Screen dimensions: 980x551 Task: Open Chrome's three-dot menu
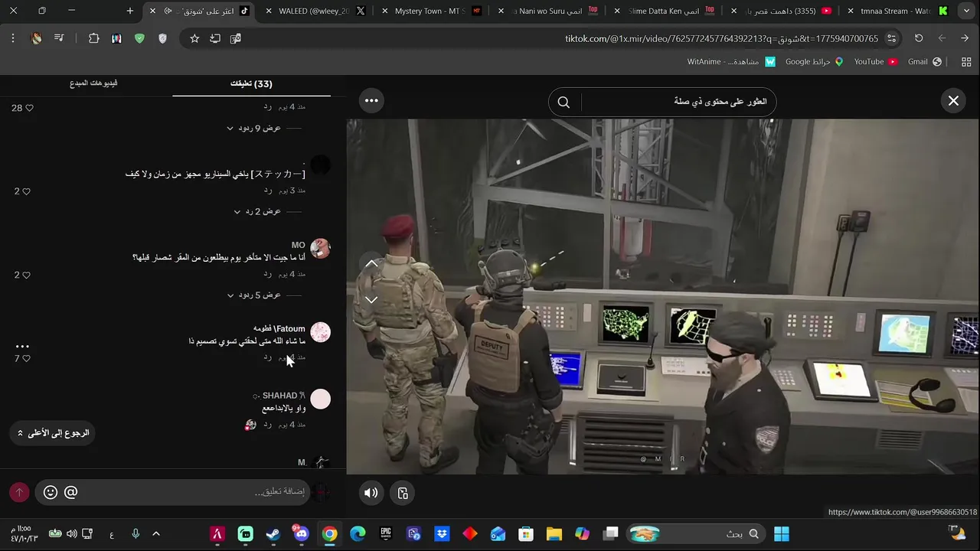[13, 38]
